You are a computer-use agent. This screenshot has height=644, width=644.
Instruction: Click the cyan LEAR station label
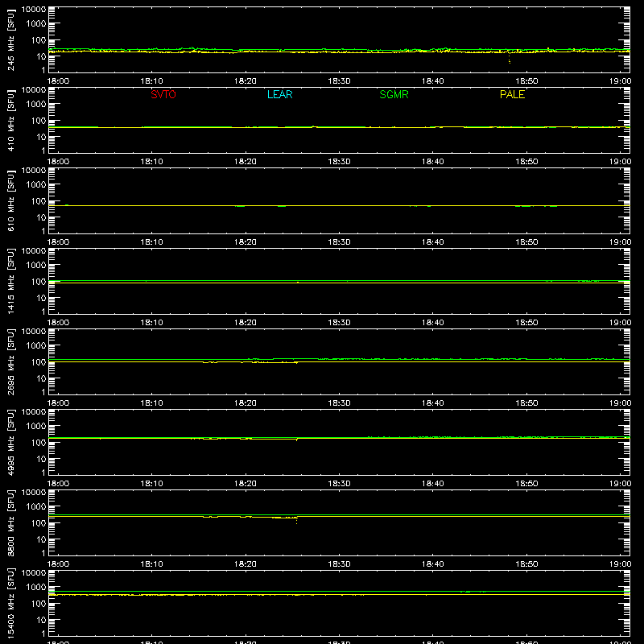point(279,94)
